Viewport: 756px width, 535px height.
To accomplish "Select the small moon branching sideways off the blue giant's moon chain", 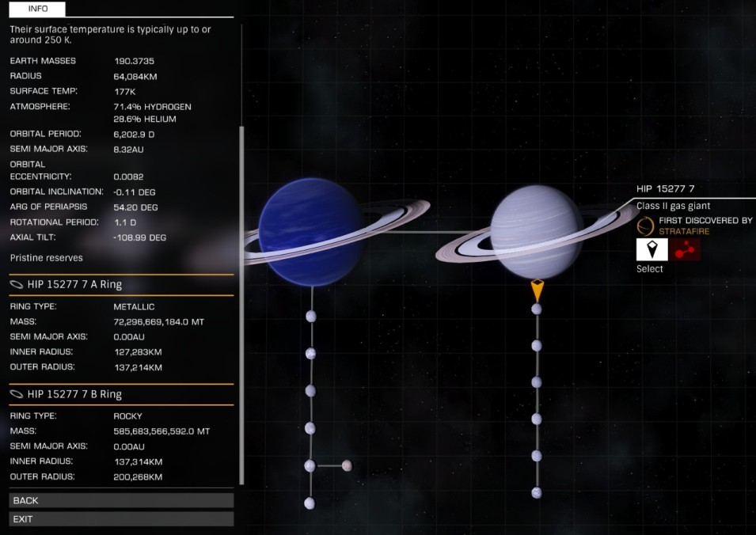I will point(347,465).
